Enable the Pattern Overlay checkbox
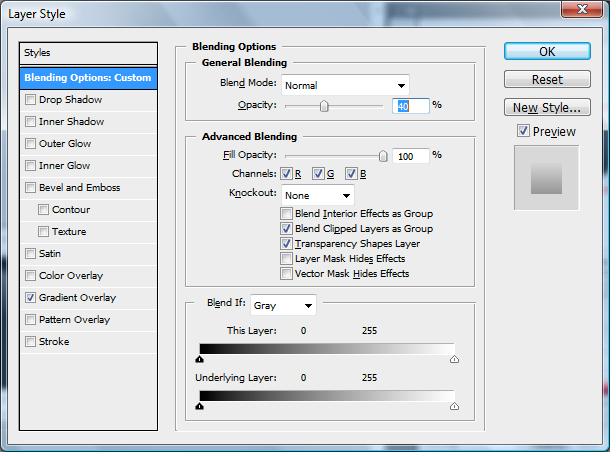The width and height of the screenshot is (616, 456). pos(30,320)
